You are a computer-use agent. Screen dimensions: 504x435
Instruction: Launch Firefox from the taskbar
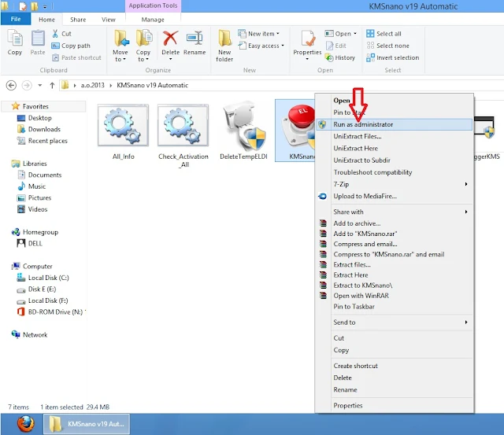coord(26,424)
